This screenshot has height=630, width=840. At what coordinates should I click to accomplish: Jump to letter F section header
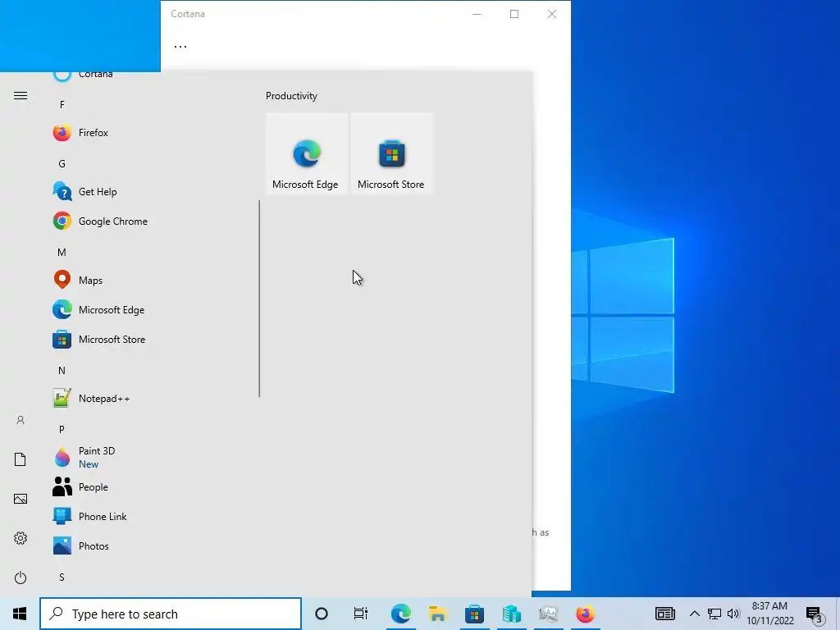[x=62, y=105]
